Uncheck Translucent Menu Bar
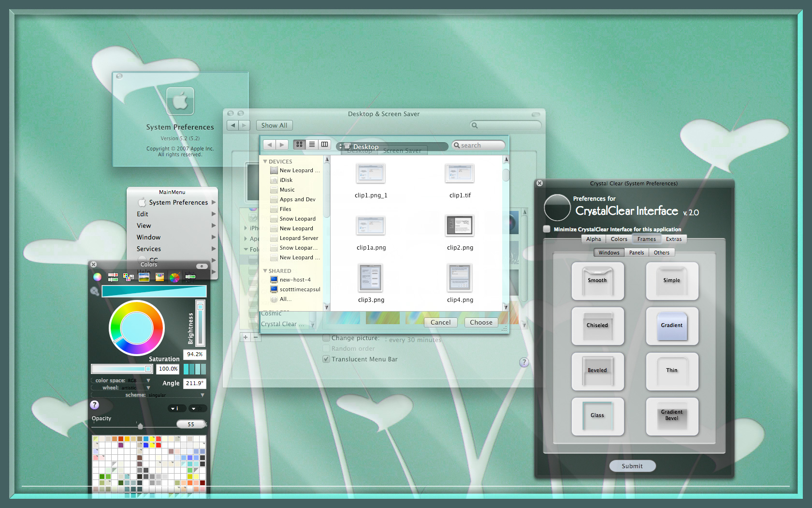The width and height of the screenshot is (812, 508). [x=326, y=359]
